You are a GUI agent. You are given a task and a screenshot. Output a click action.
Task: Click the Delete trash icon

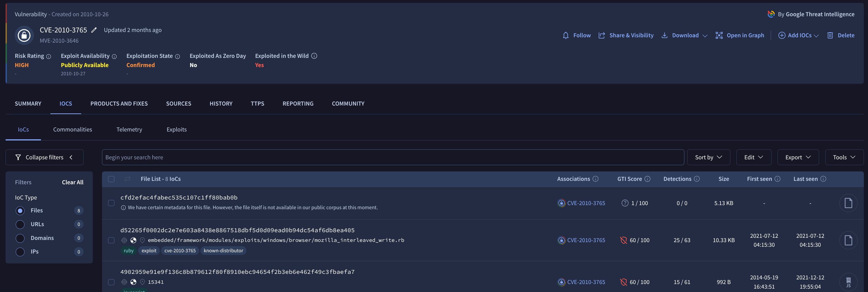point(830,35)
